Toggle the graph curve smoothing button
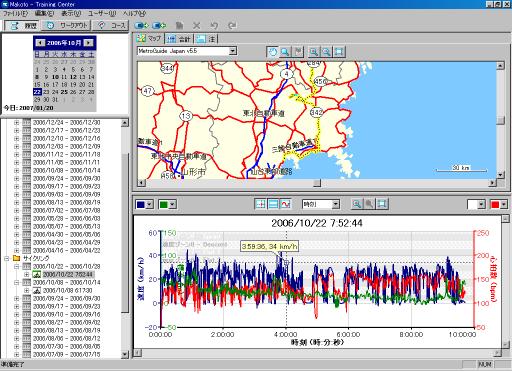This screenshot has width=512, height=371. pyautogui.click(x=286, y=204)
